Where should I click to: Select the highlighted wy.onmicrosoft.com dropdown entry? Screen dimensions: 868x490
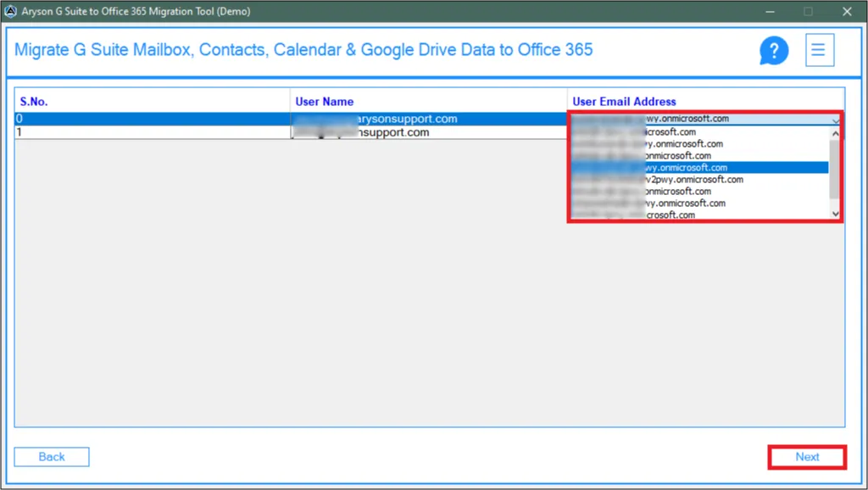tap(699, 168)
